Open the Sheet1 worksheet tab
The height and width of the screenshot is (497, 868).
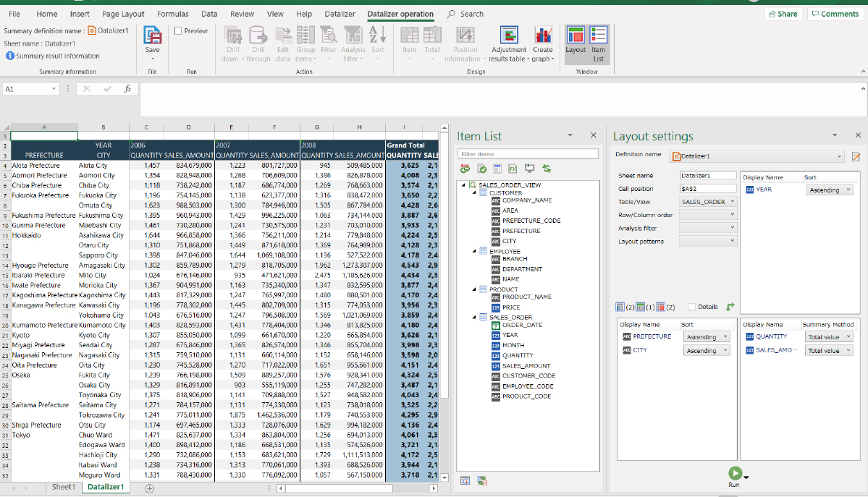63,488
